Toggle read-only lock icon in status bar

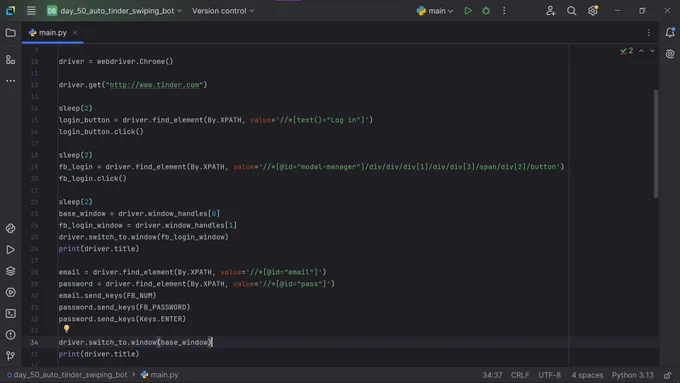668,375
